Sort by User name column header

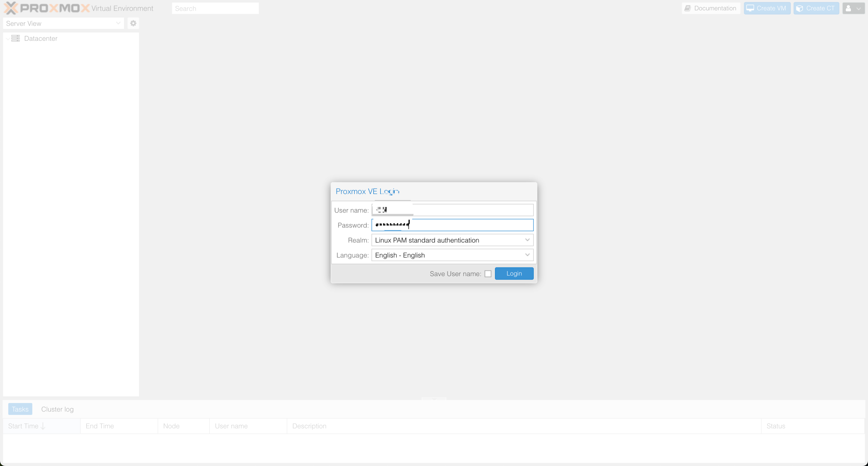pos(248,426)
